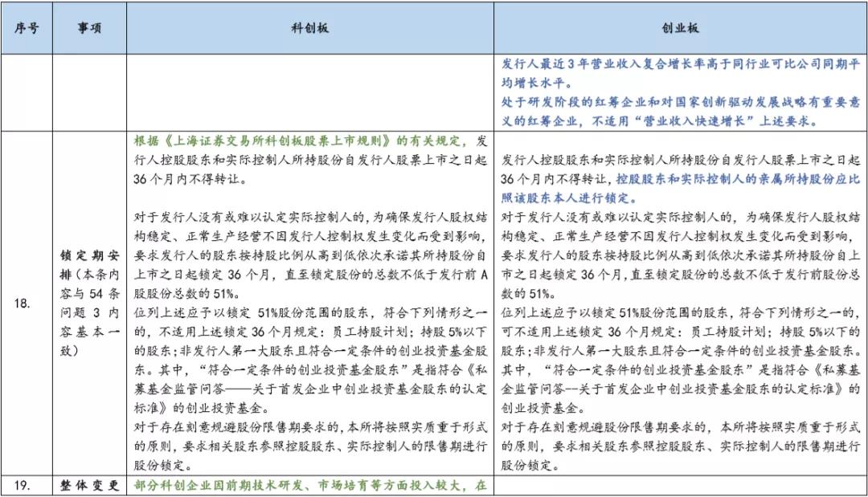Click 创业板 line 创业投资基金。
868x497 pixels.
pyautogui.click(x=543, y=409)
